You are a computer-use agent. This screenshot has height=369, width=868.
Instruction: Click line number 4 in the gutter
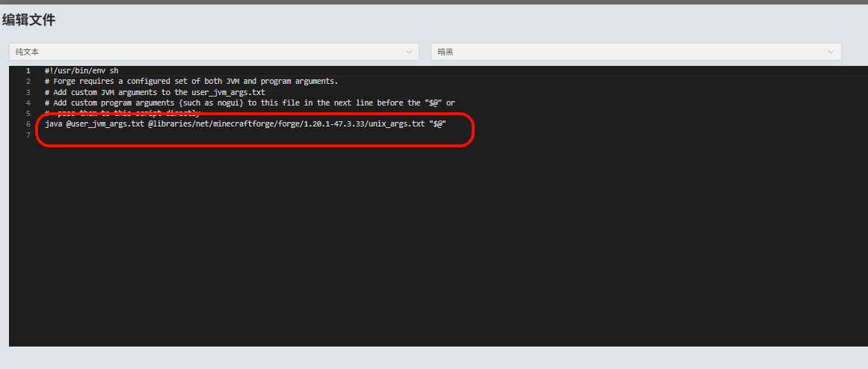[28, 103]
